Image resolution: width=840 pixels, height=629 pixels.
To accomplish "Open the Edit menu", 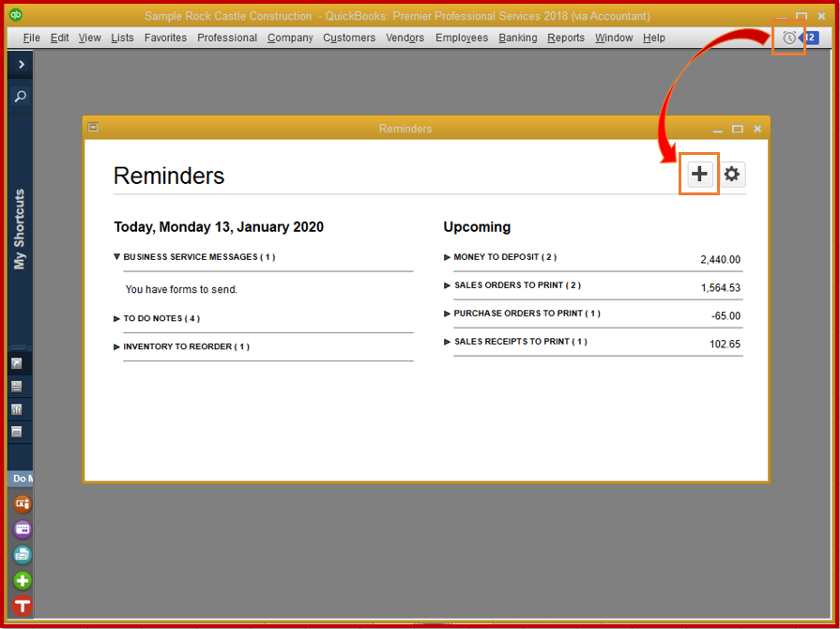I will click(59, 38).
